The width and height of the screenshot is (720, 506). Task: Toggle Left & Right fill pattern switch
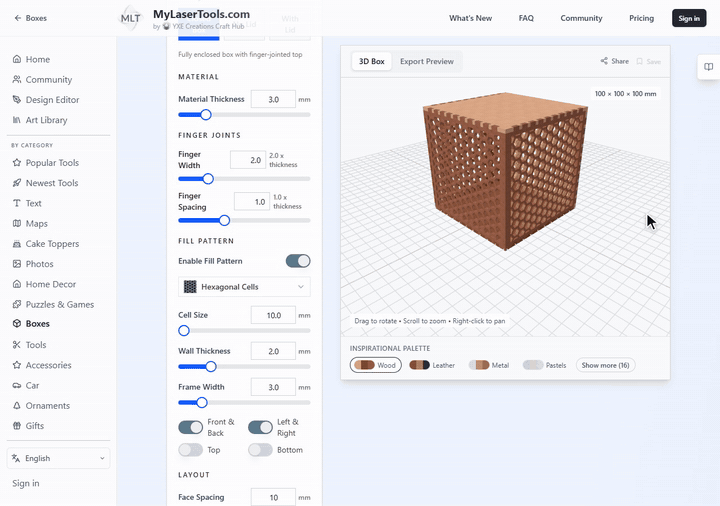pyautogui.click(x=260, y=427)
